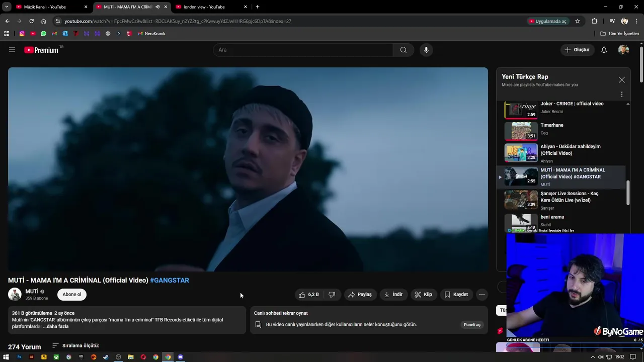Image resolution: width=644 pixels, height=362 pixels.
Task: Switch to Müzik Kanalı - YouTube tab
Action: click(52, 7)
